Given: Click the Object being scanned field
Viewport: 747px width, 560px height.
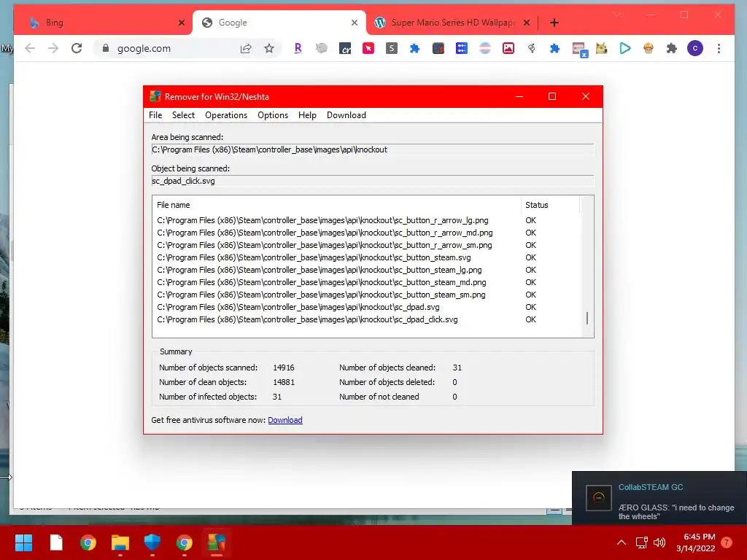Looking at the screenshot, I should pos(373,181).
